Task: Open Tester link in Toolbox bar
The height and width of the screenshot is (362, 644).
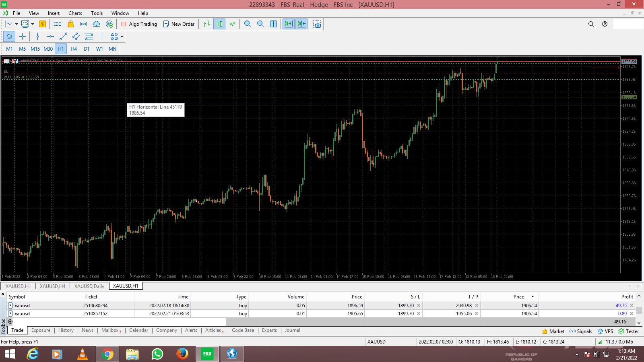Action: coord(629,331)
